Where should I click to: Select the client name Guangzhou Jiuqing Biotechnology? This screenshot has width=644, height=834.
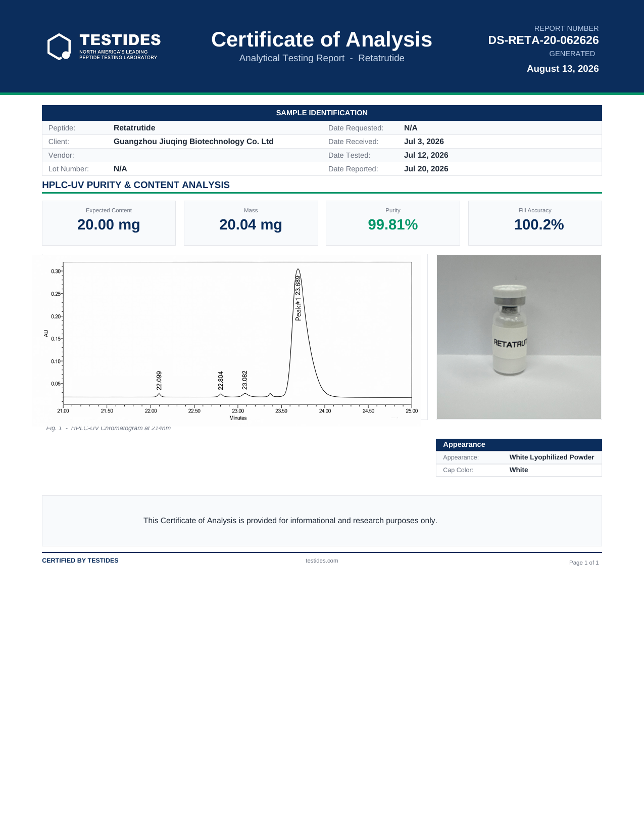tap(193, 142)
